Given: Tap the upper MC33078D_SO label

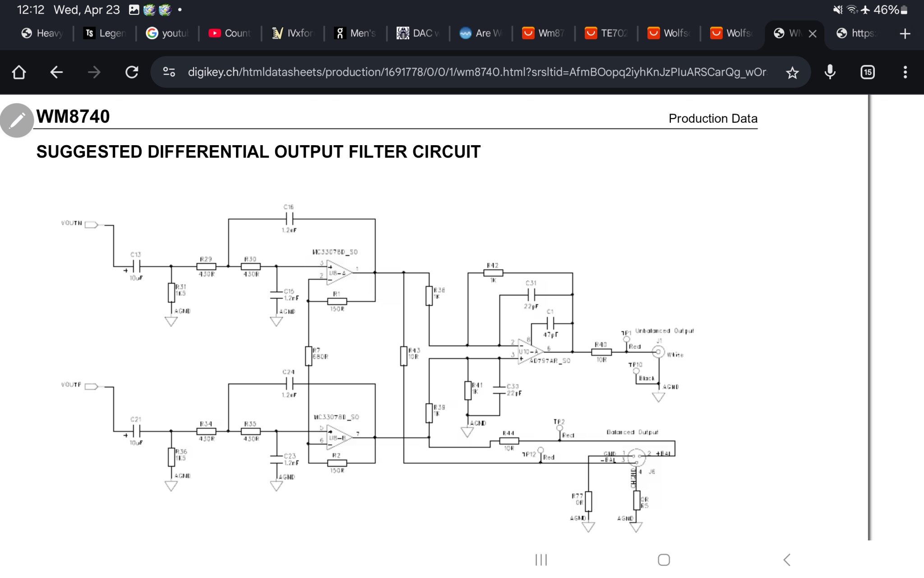Looking at the screenshot, I should [x=335, y=252].
